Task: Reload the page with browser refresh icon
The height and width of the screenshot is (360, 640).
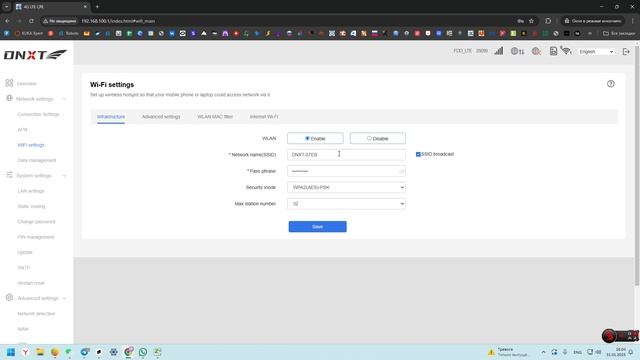Action: (x=31, y=21)
